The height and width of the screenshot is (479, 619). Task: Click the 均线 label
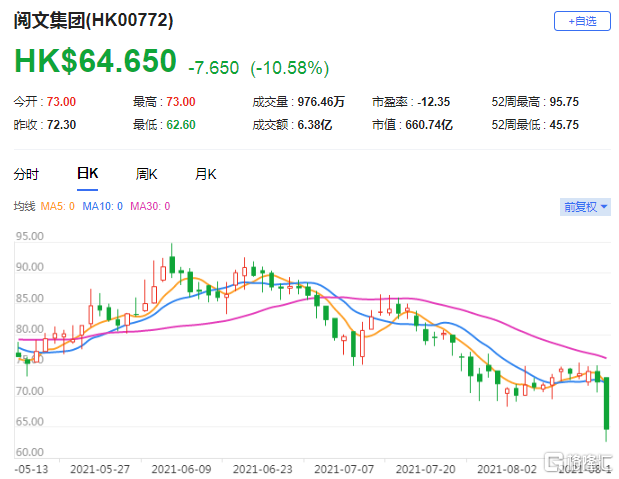(24, 206)
